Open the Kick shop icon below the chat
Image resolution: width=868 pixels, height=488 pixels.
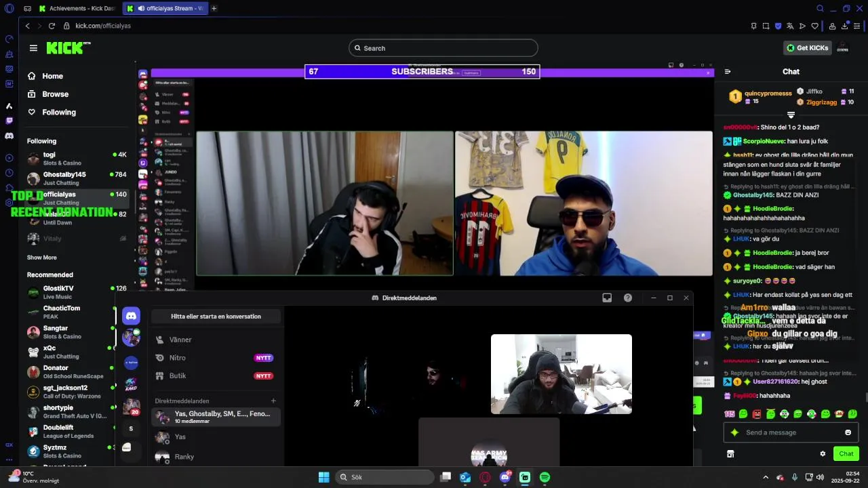click(730, 453)
